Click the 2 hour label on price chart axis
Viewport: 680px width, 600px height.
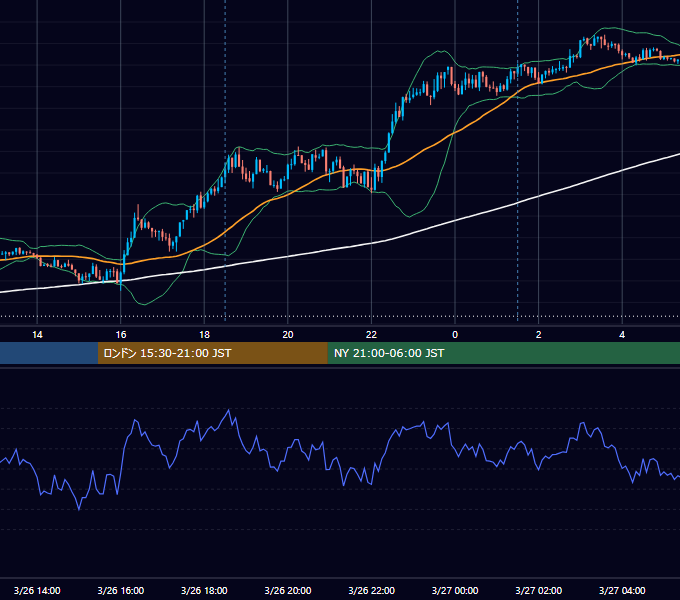pos(539,335)
